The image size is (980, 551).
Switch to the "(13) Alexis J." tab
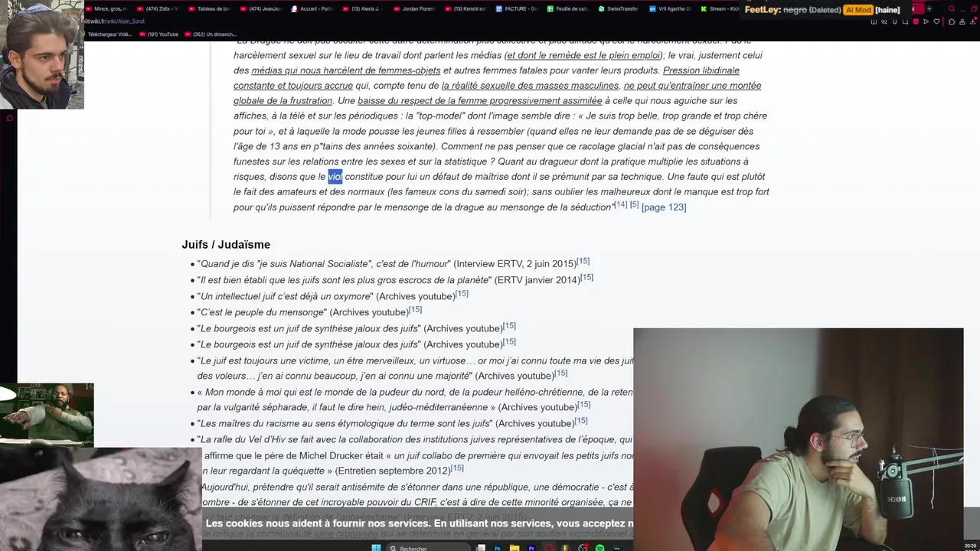click(x=361, y=9)
